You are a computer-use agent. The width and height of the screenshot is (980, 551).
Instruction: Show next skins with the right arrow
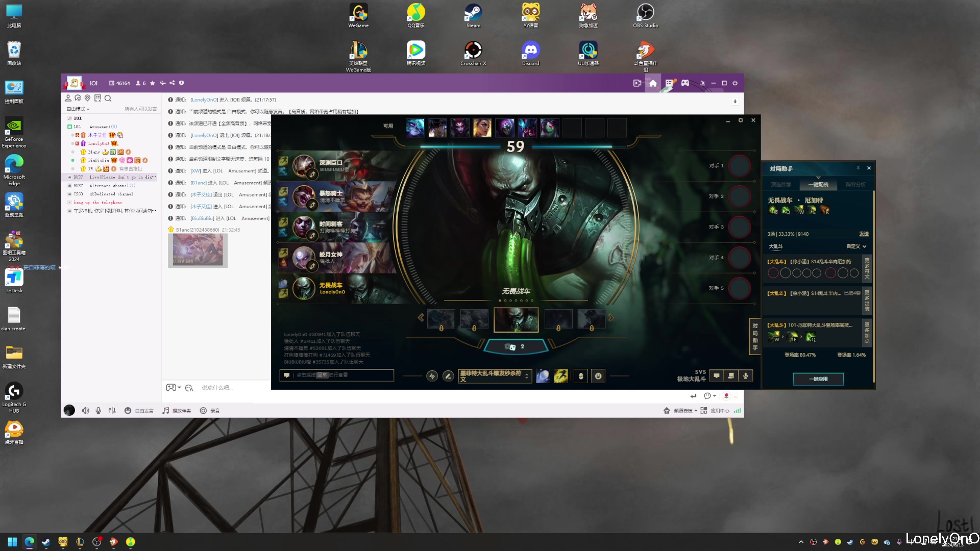[x=611, y=317]
